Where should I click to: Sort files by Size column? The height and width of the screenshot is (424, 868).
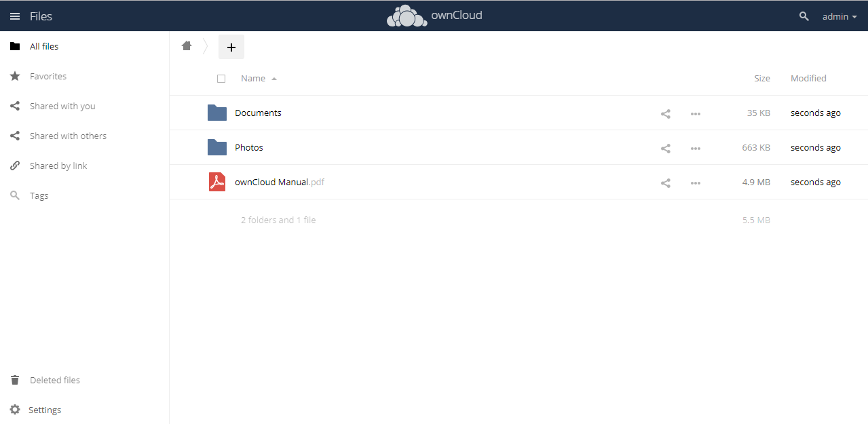(x=762, y=79)
